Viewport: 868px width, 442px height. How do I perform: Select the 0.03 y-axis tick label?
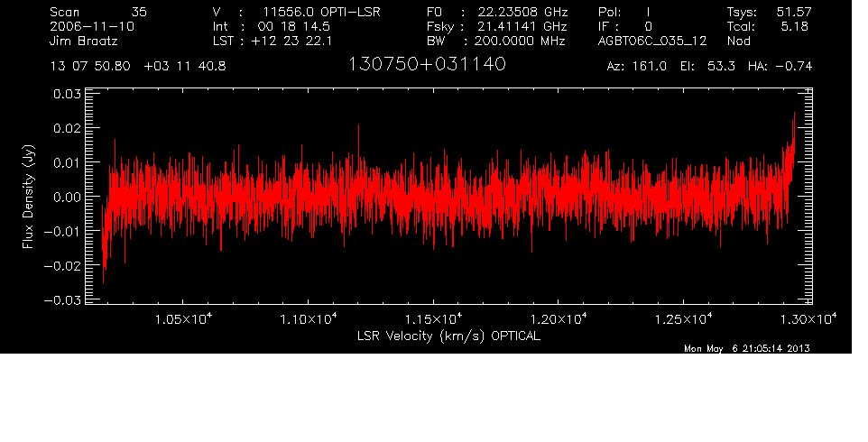tap(67, 94)
